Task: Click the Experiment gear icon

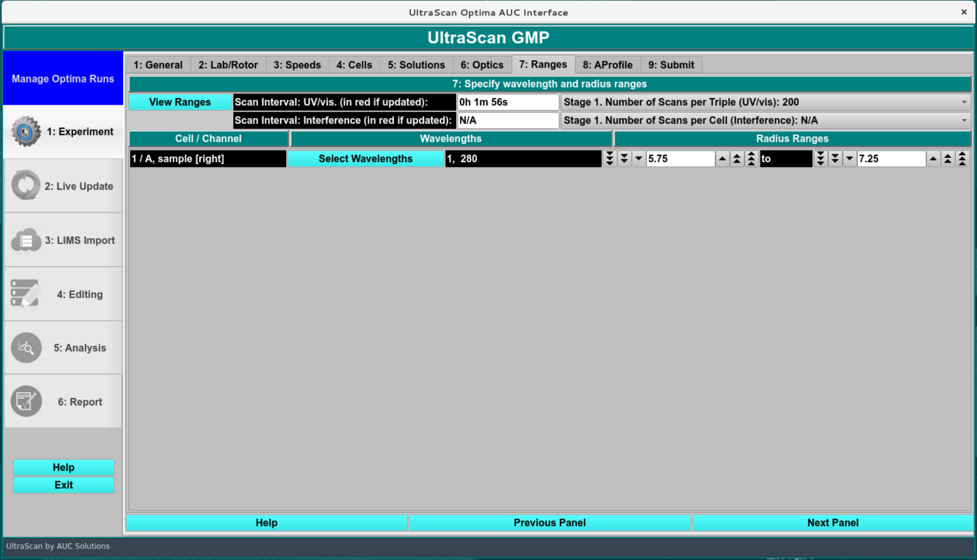Action: point(26,131)
